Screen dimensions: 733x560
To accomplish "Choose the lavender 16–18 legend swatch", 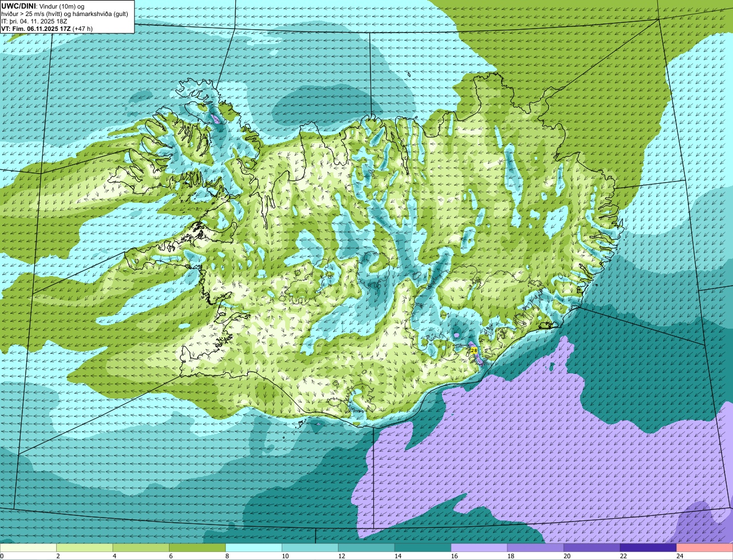I will [x=479, y=547].
